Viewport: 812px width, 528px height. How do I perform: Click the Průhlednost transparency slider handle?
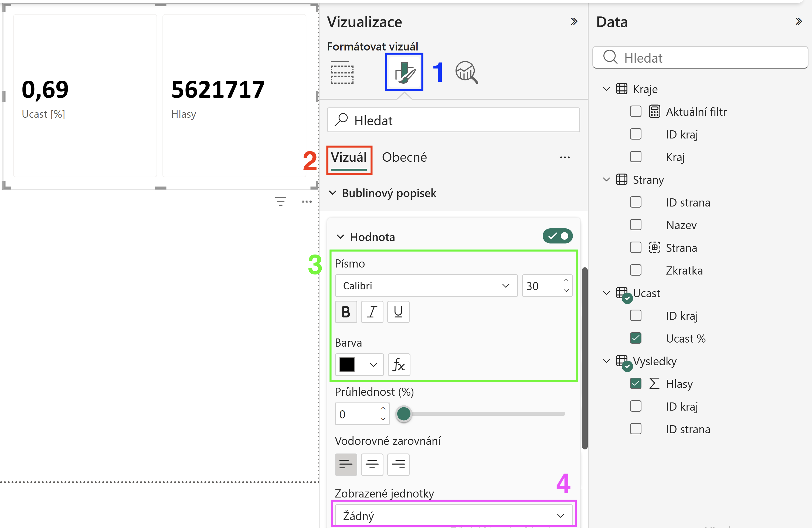404,414
